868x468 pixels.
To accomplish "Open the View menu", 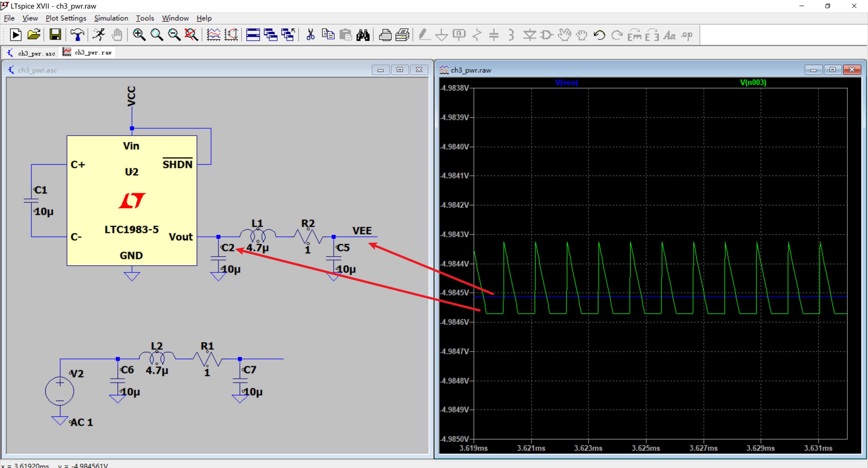I will tap(30, 18).
